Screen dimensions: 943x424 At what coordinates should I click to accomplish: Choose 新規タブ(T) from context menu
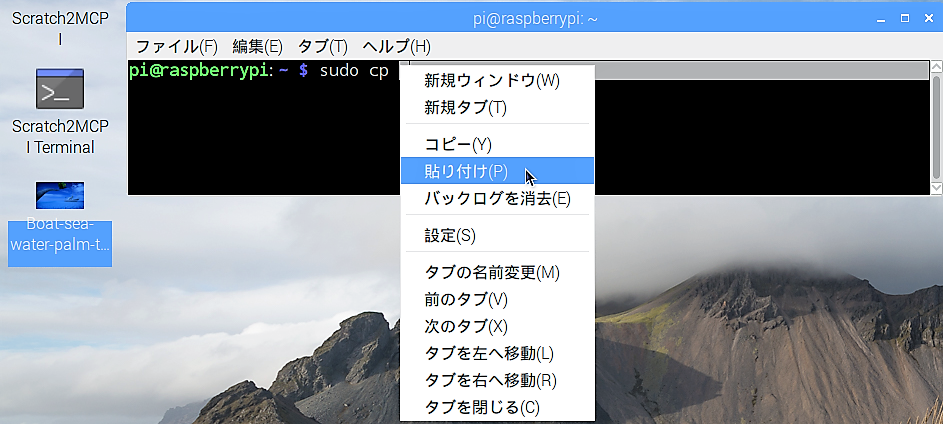coord(497,108)
